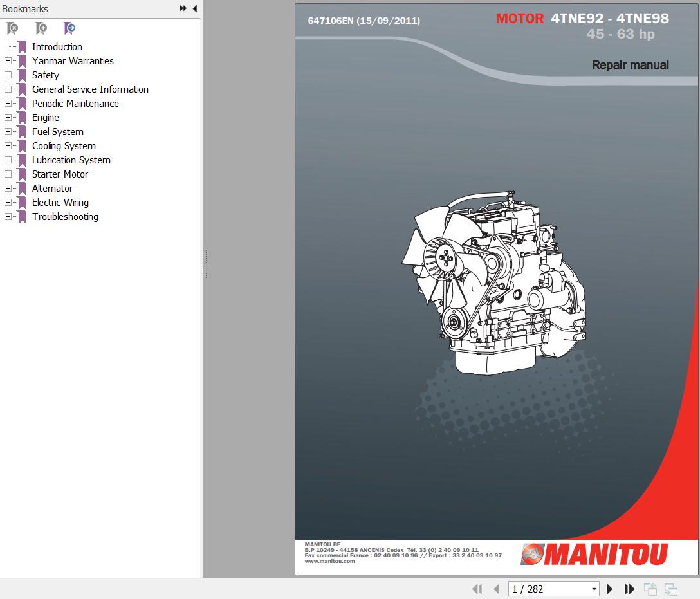Click the next view navigation icon
The image size is (700, 599).
(x=671, y=589)
